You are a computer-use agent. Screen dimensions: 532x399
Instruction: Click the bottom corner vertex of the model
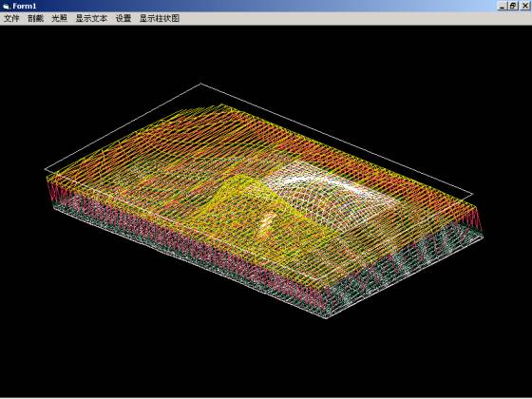(x=327, y=318)
